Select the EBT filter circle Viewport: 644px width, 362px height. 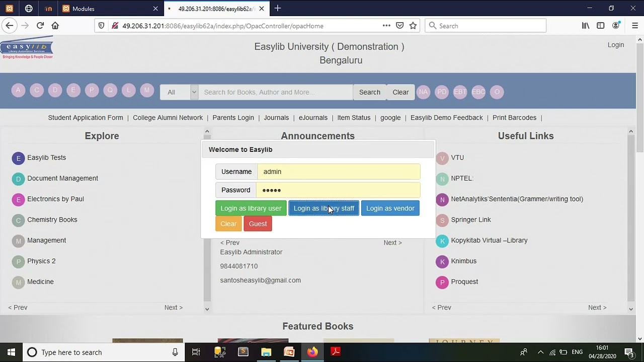pos(460,92)
